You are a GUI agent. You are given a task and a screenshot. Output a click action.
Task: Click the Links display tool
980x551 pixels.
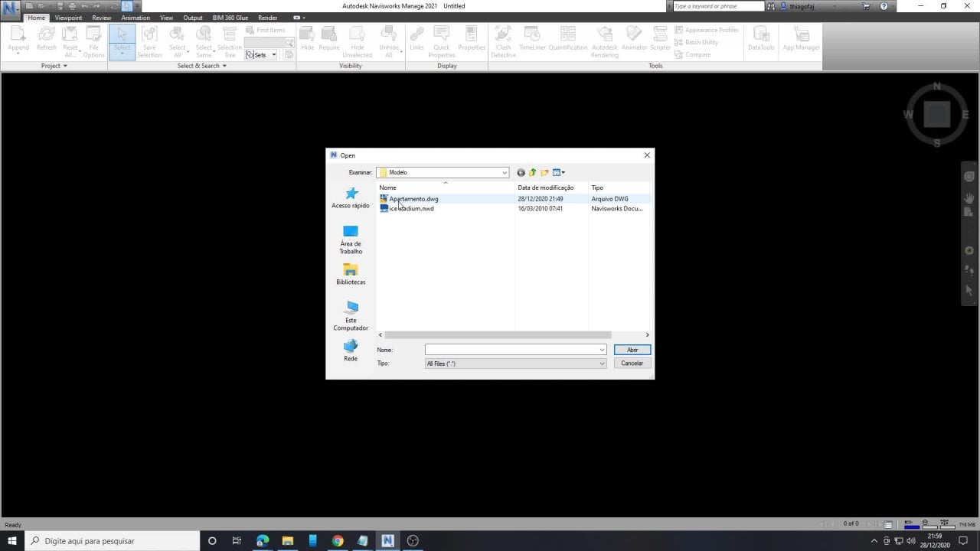[416, 38]
